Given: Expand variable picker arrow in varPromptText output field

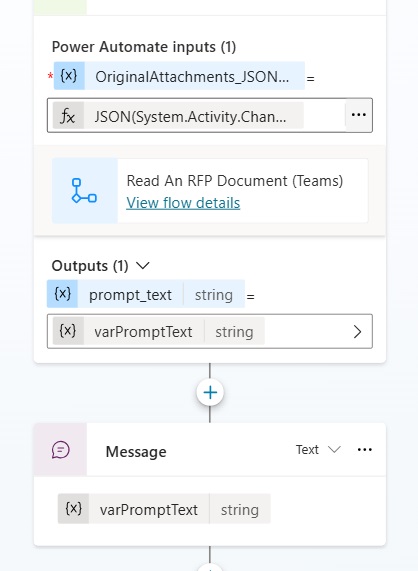Looking at the screenshot, I should [x=357, y=331].
